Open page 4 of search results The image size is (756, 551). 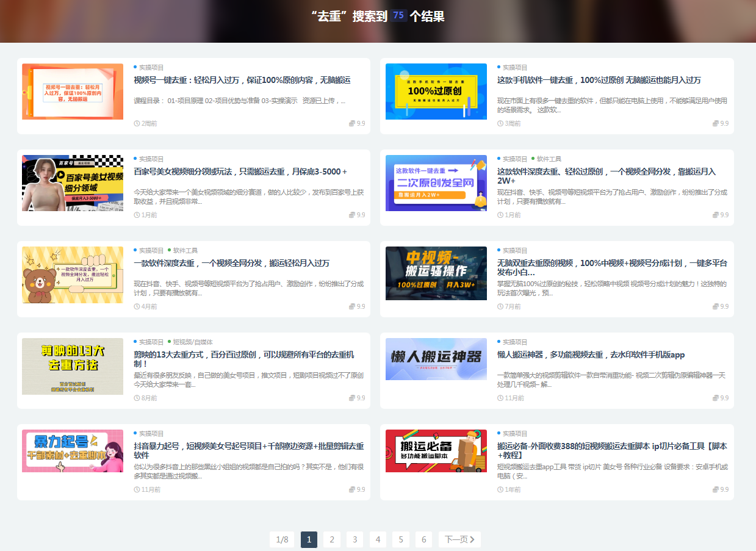[378, 539]
